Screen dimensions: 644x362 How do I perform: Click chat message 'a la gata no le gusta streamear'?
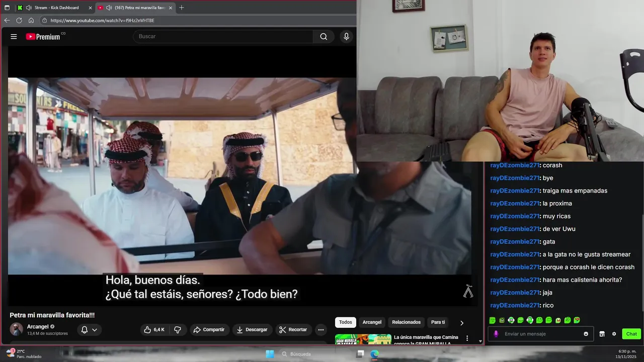[587, 254]
